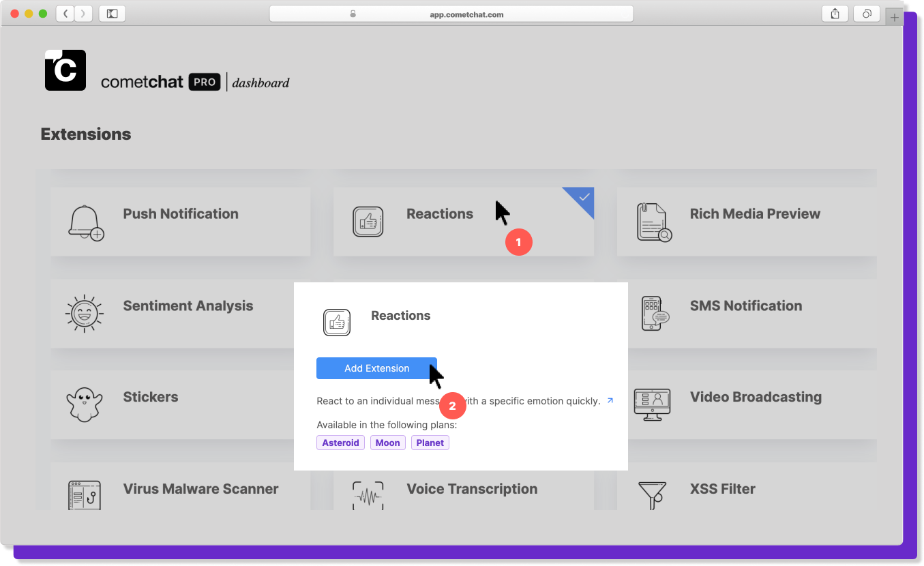Go forward using the browser forward arrow

[x=83, y=14]
